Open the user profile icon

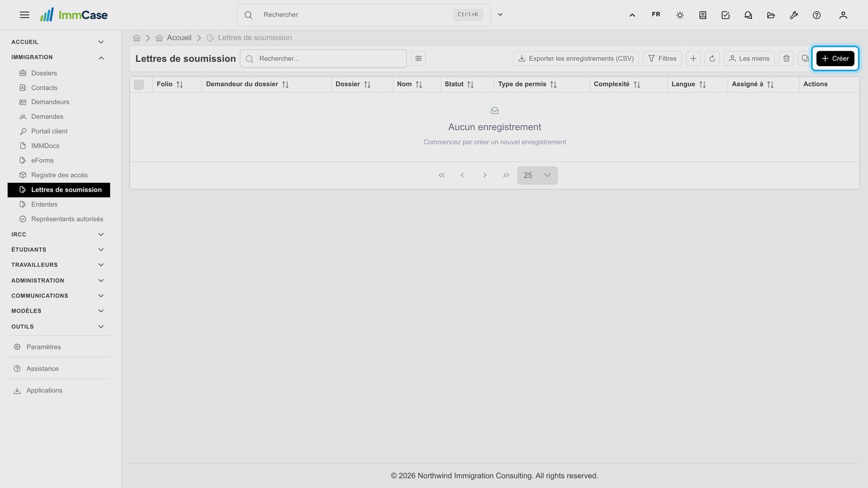(843, 15)
